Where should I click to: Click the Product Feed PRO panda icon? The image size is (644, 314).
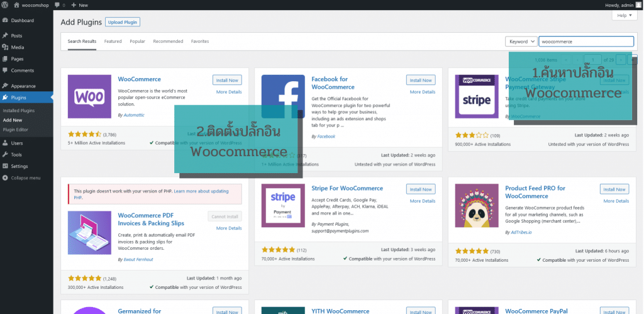pyautogui.click(x=477, y=205)
